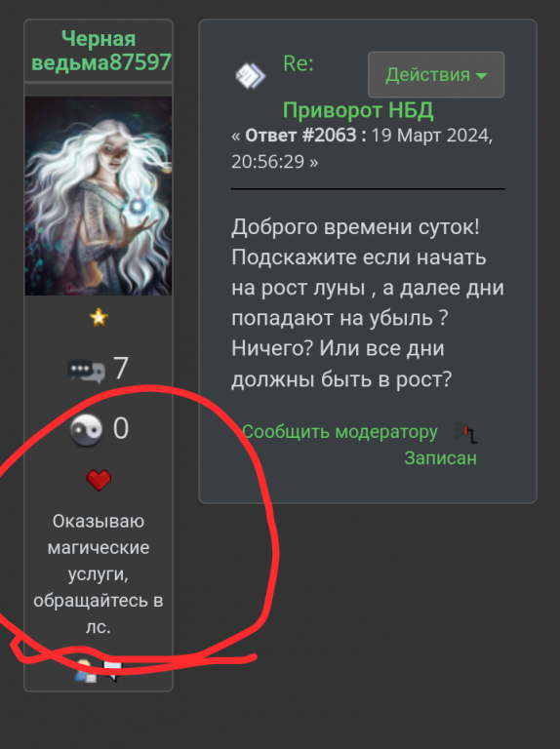Click the Оказываю магические услуги personal text
560x749 pixels.
pyautogui.click(x=99, y=573)
